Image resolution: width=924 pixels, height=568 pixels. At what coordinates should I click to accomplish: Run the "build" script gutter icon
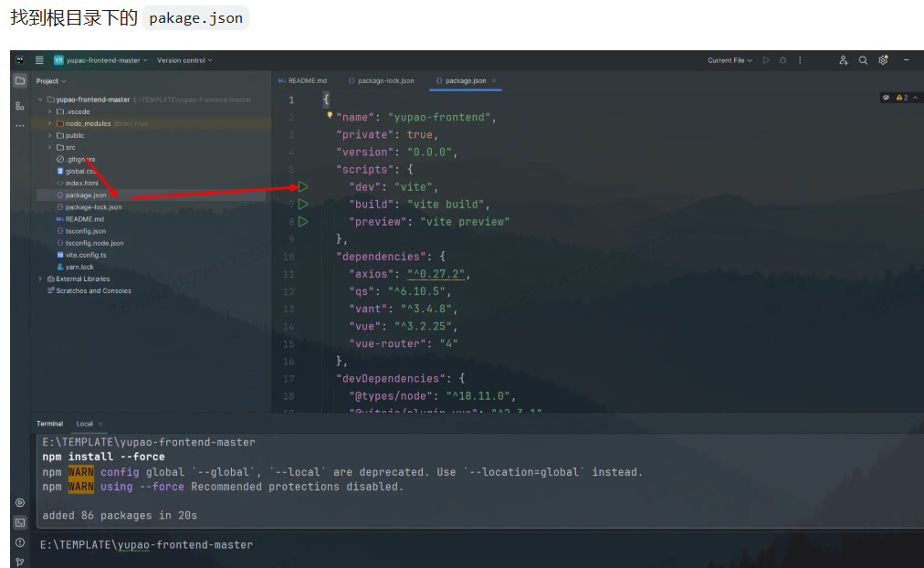(x=303, y=205)
